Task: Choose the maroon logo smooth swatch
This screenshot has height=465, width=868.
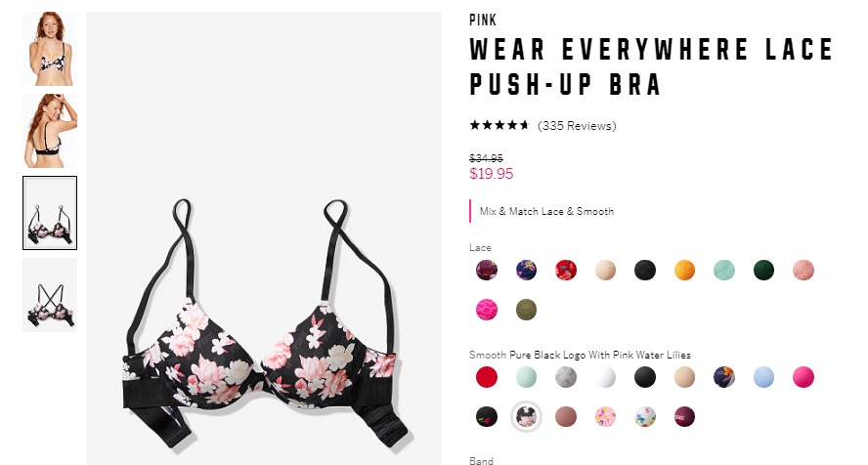Action: point(684,417)
